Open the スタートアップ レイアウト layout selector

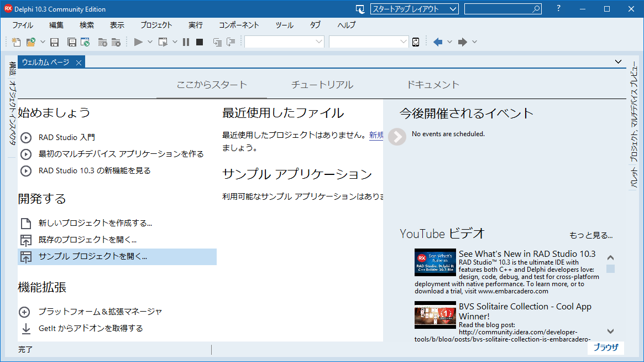coord(414,8)
